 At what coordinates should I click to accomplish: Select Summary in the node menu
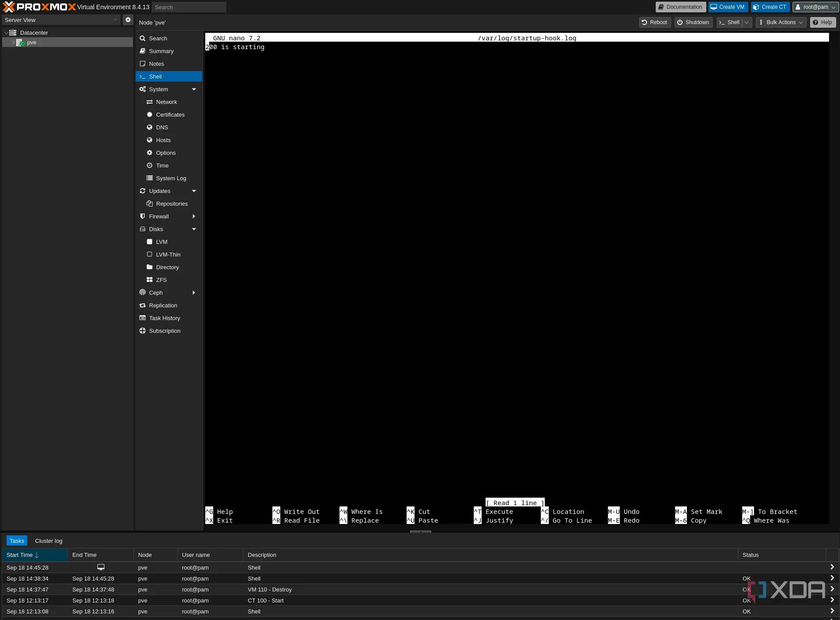click(161, 51)
